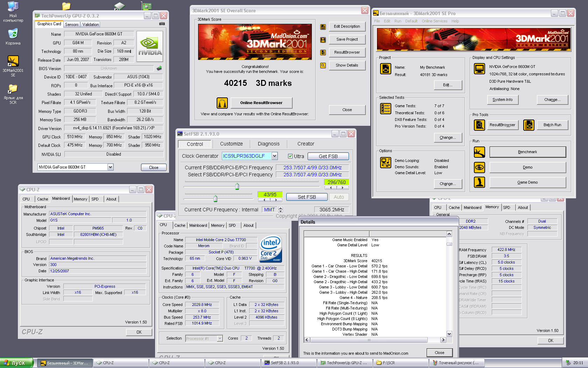Click the Online ResultBrowser icon
Screen dimensions: 588x368
tap(222, 103)
